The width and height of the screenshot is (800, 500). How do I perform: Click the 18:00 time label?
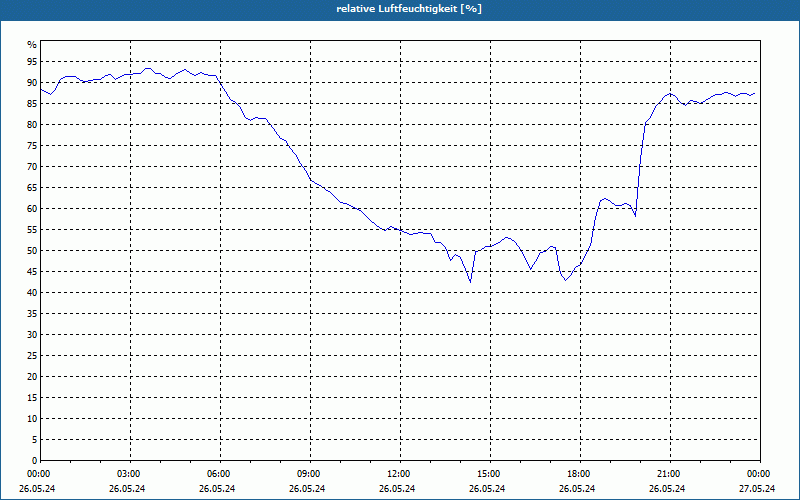click(580, 474)
